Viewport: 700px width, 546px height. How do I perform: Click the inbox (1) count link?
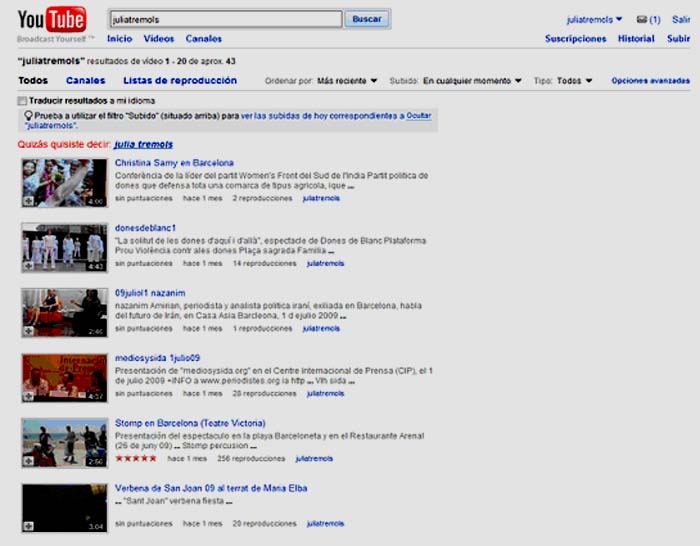(x=655, y=20)
